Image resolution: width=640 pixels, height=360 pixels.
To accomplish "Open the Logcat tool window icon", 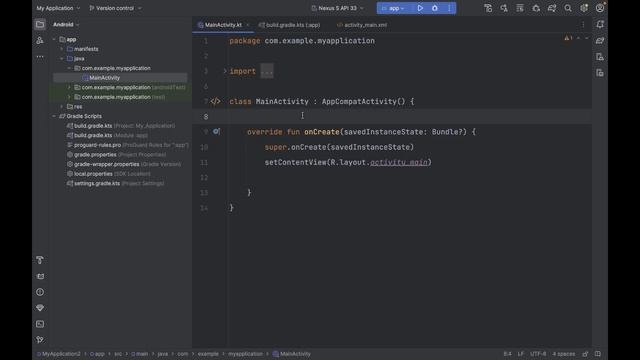I will [x=40, y=276].
